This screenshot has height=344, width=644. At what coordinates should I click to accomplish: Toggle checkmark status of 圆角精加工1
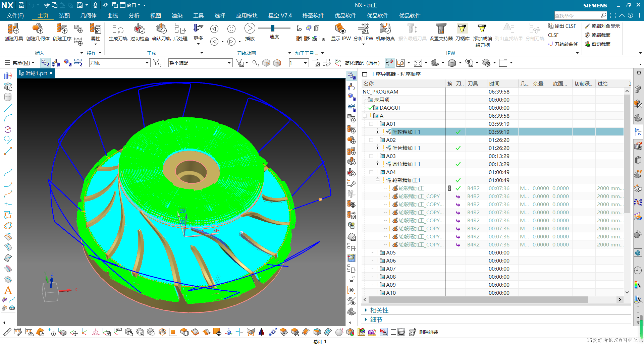pyautogui.click(x=458, y=164)
